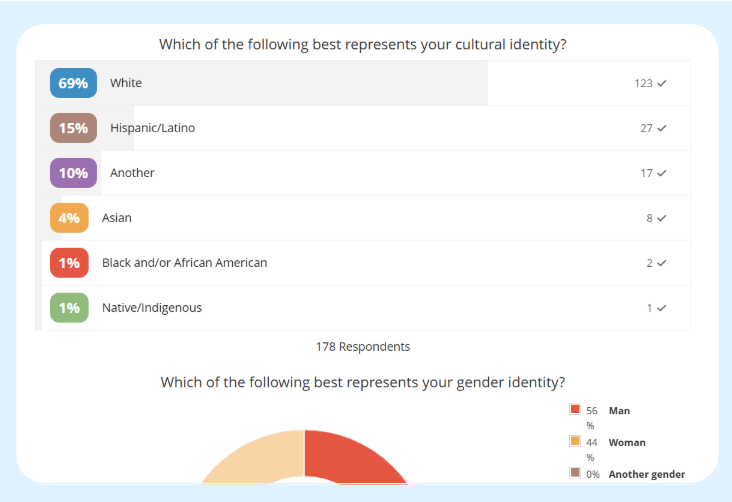The image size is (732, 502).
Task: Click the checkmark beside the 2 count
Action: click(662, 263)
